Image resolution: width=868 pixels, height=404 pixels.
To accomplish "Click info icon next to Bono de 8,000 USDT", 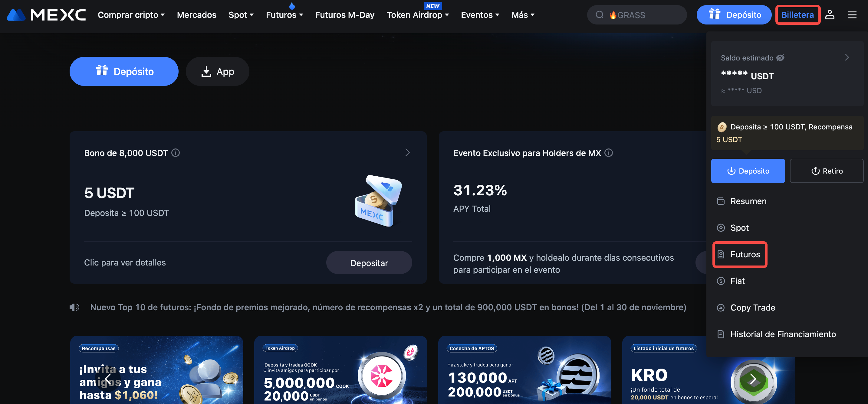I will 176,153.
